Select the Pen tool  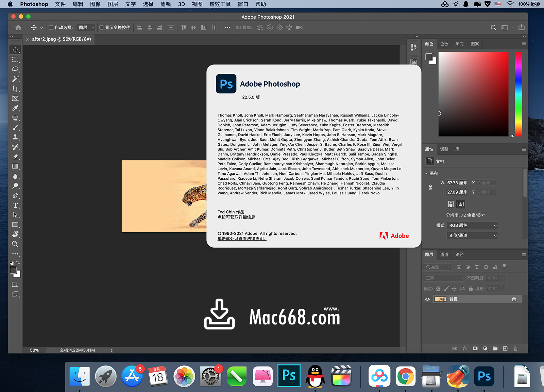[15, 196]
